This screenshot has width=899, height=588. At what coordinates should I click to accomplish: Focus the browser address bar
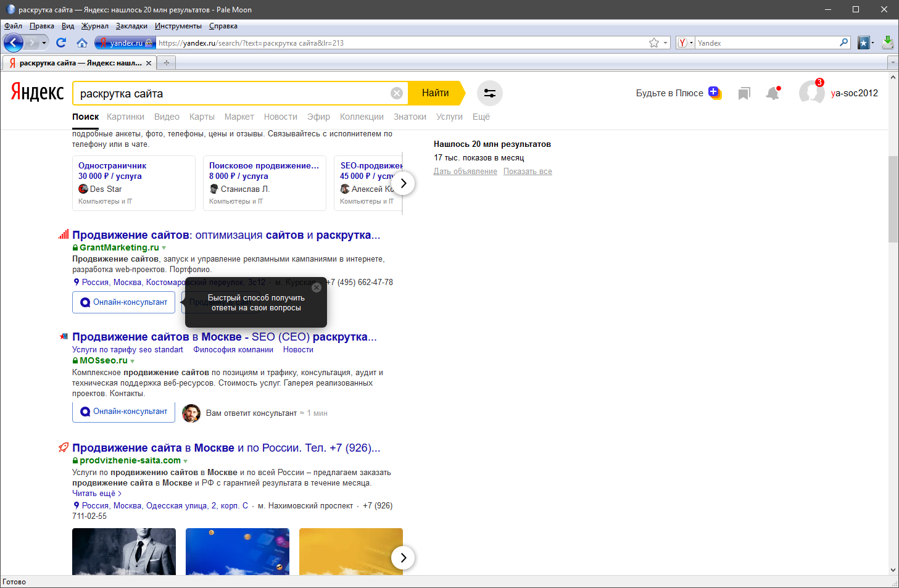pyautogui.click(x=401, y=43)
